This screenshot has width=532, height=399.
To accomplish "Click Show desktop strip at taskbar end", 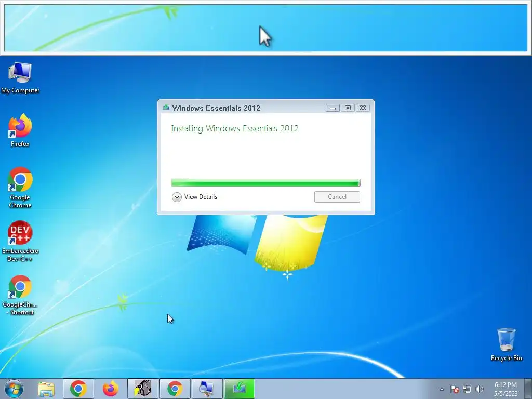I will click(528, 389).
